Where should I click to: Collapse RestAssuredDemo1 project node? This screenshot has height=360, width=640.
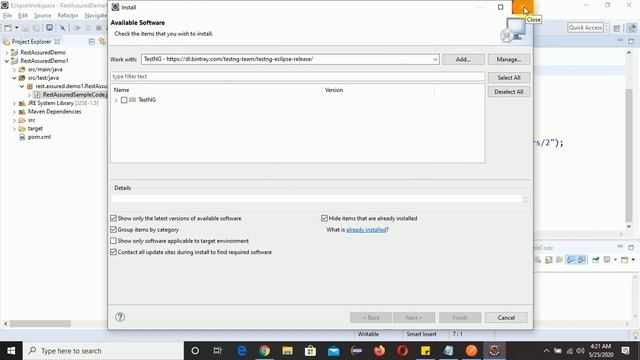pos(7,61)
